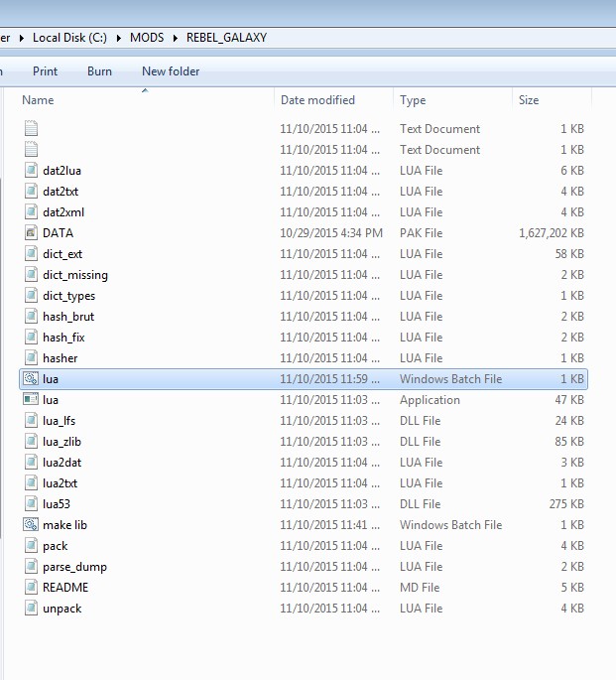
Task: Expand the MODS breadcrumb arrow
Action: point(176,38)
